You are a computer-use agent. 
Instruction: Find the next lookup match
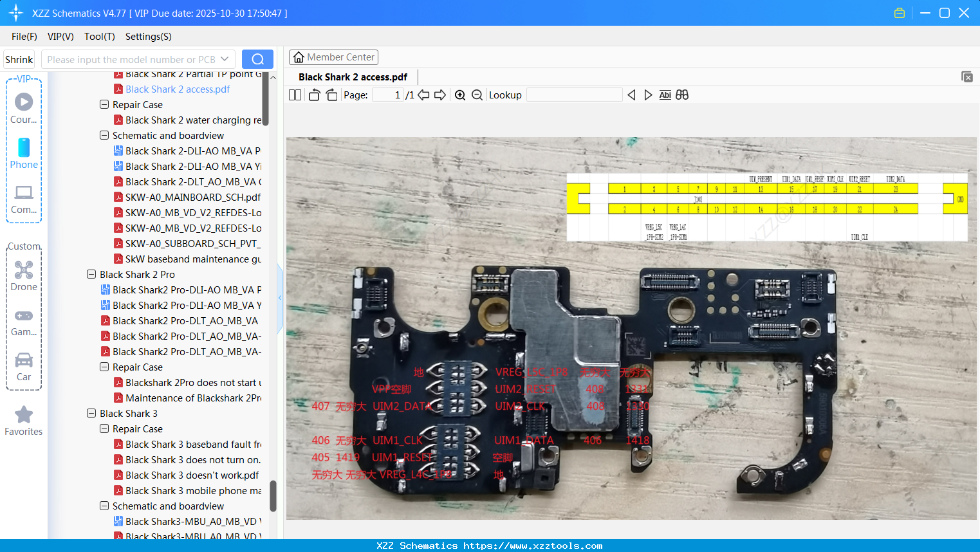(648, 95)
